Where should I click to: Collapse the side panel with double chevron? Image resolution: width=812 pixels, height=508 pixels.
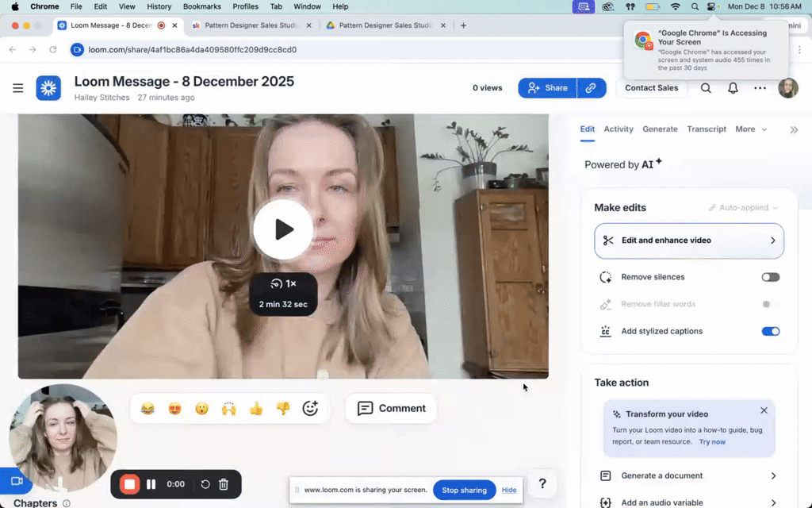794,129
